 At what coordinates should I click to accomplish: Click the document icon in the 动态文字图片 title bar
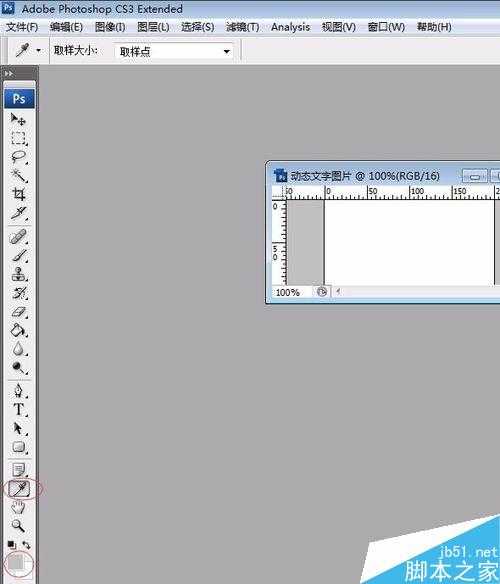(x=280, y=175)
